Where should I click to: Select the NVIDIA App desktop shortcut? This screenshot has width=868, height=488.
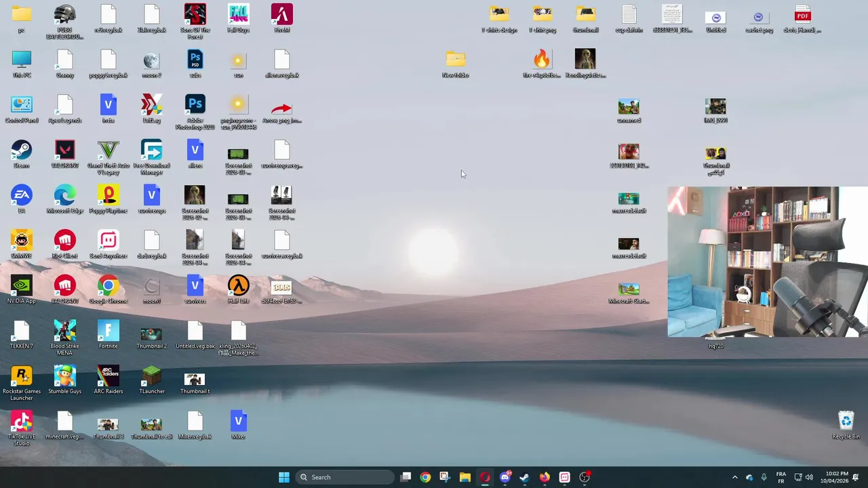[21, 290]
